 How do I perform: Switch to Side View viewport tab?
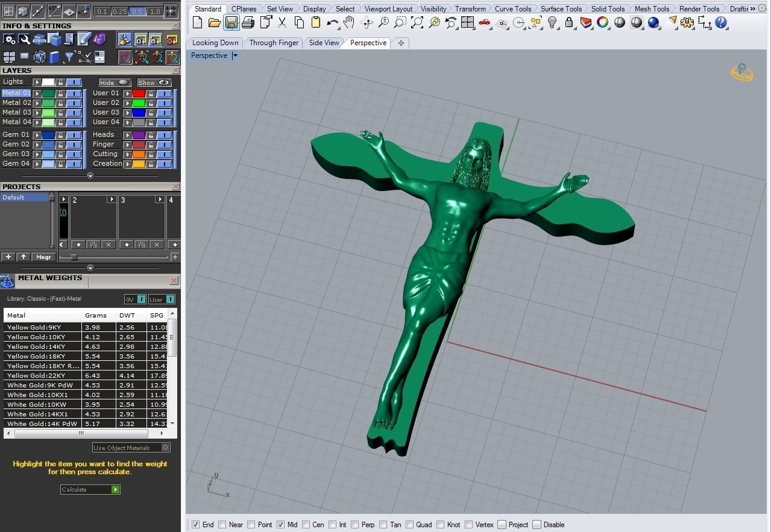pyautogui.click(x=324, y=43)
